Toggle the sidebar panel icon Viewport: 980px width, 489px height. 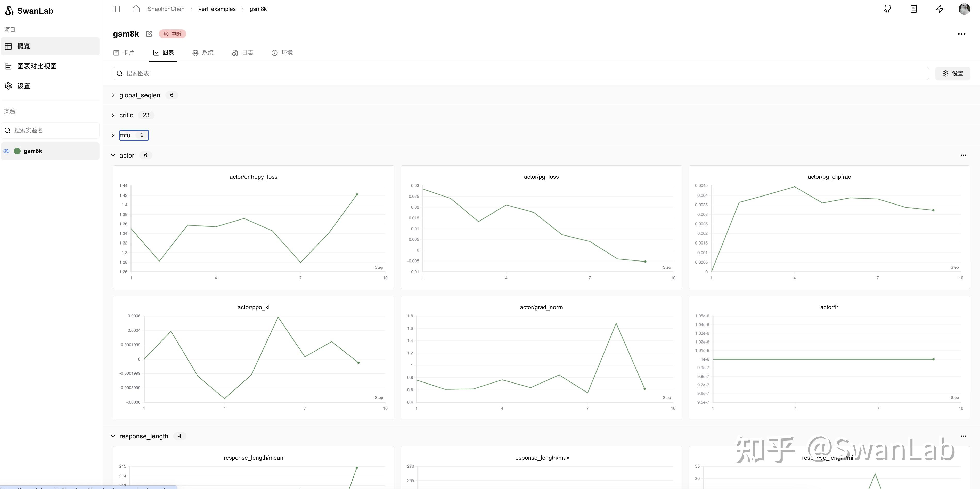coord(116,9)
